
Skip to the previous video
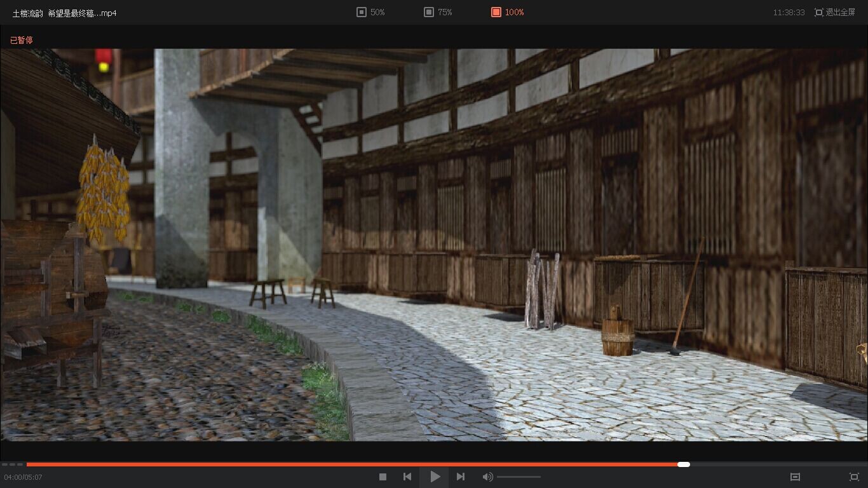407,477
